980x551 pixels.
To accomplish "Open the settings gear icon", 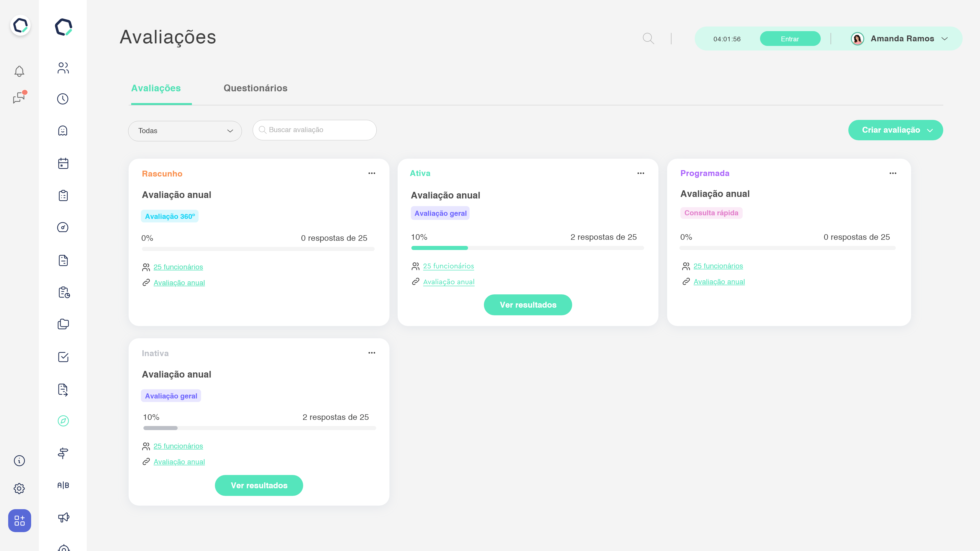I will pos(19,488).
